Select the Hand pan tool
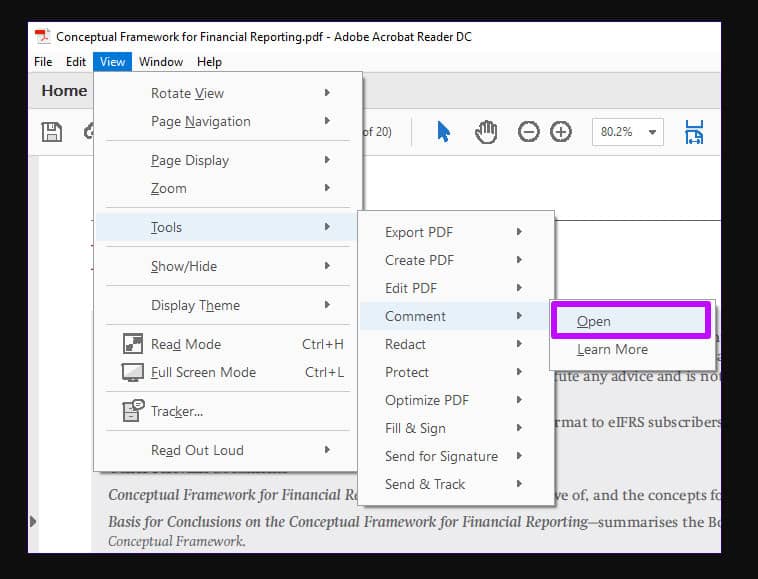Image resolution: width=758 pixels, height=579 pixels. coord(486,132)
